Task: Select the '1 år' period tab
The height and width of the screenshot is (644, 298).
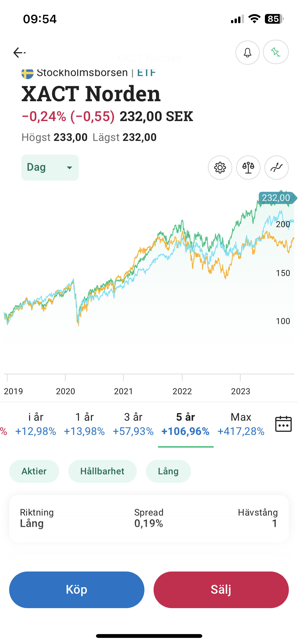Action: [x=84, y=424]
